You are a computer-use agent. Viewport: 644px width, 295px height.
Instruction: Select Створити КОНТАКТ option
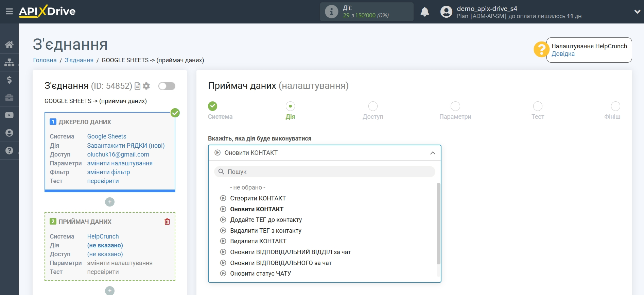pos(258,198)
